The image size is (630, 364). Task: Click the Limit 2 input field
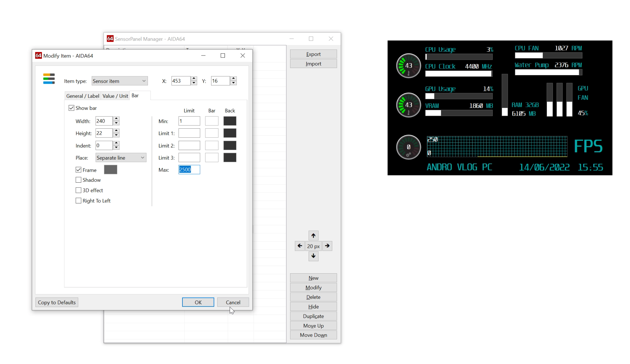pos(189,146)
